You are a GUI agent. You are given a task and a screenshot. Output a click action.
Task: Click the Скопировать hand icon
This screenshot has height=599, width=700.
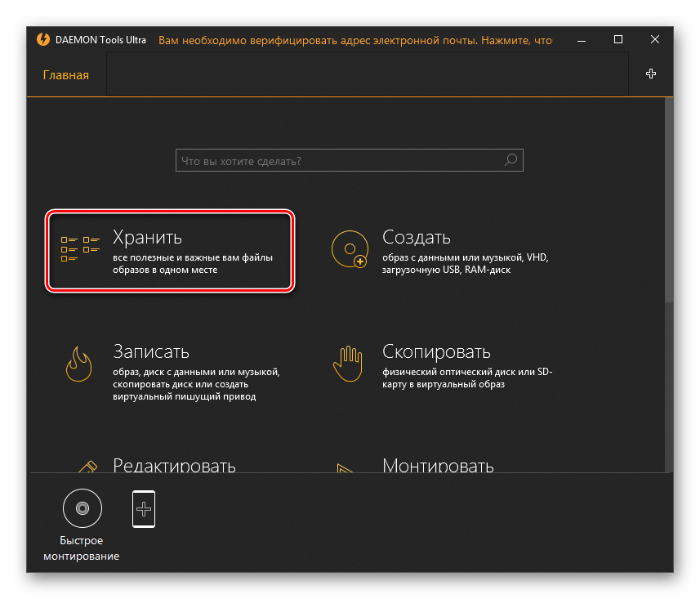point(349,363)
